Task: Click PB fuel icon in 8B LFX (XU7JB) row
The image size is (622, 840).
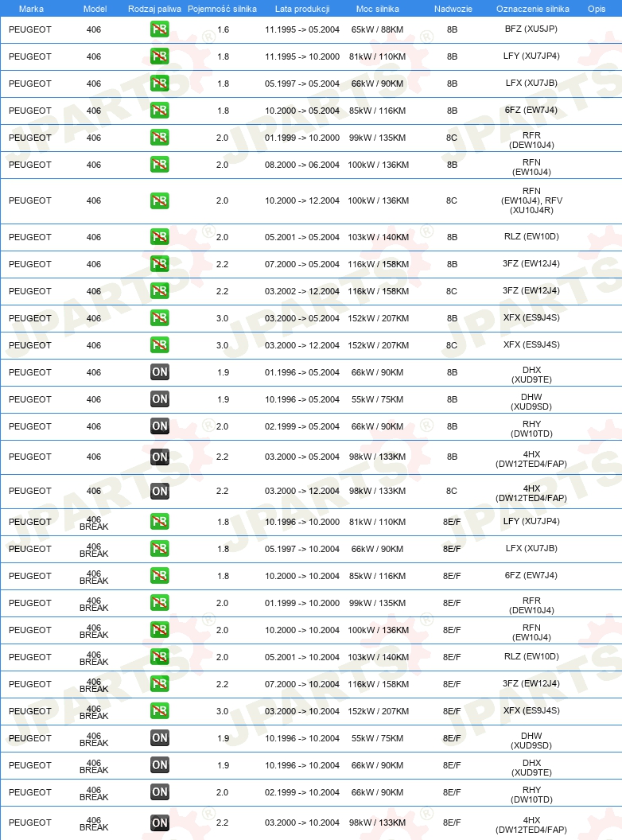Action: [x=160, y=84]
